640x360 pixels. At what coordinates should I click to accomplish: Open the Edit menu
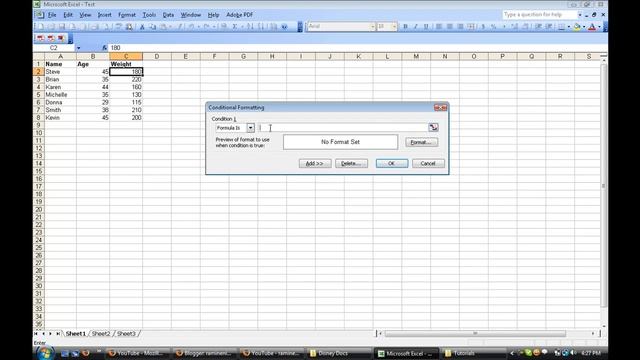68,15
